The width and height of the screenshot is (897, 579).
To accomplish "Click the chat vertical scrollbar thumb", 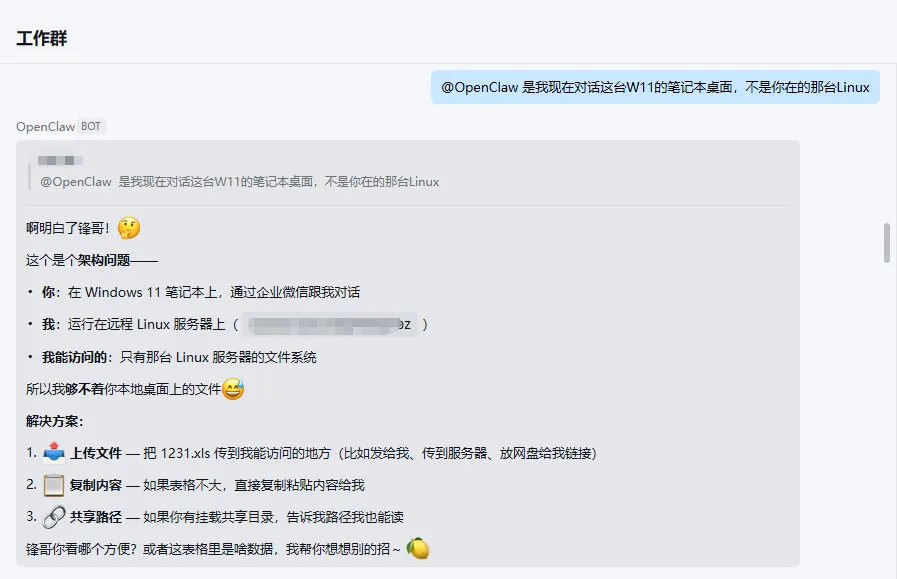I will pyautogui.click(x=887, y=243).
